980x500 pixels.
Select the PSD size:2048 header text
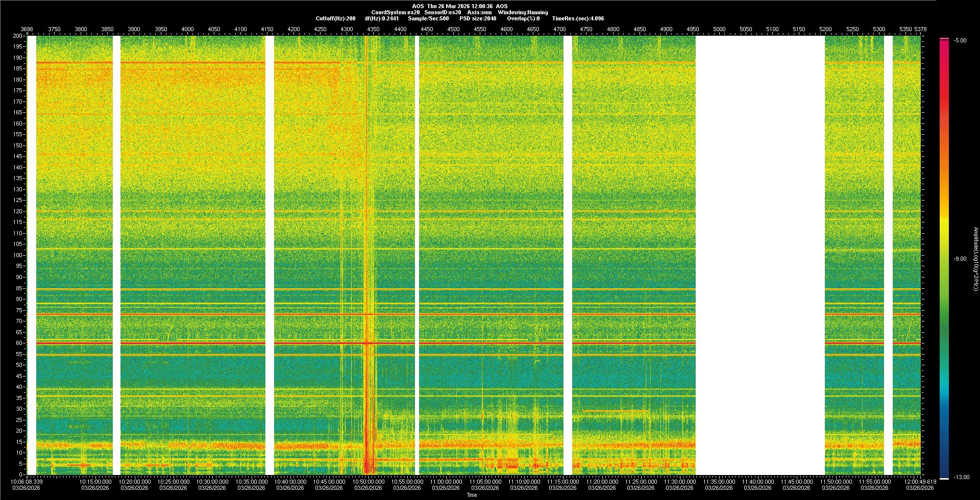pyautogui.click(x=478, y=18)
